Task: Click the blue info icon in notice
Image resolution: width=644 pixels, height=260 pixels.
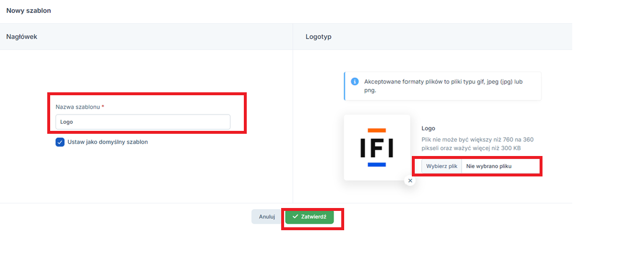Action: pos(355,82)
